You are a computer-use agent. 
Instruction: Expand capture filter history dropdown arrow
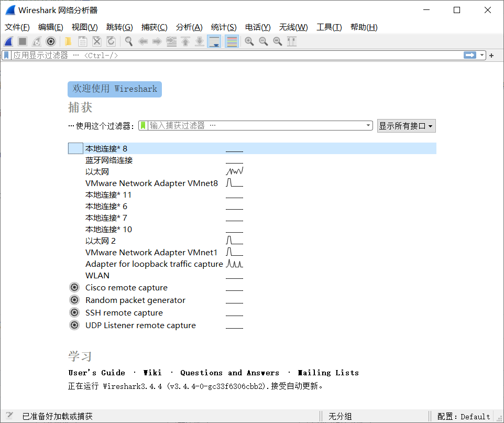click(x=368, y=125)
